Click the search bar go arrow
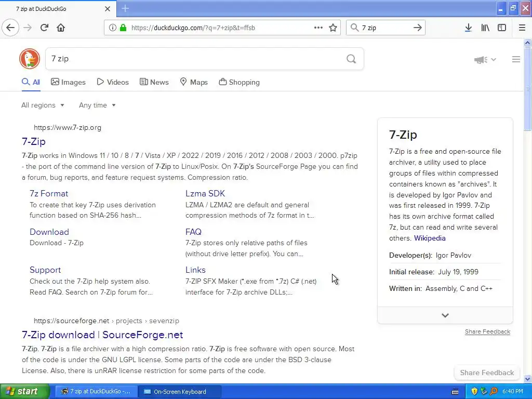 418,28
